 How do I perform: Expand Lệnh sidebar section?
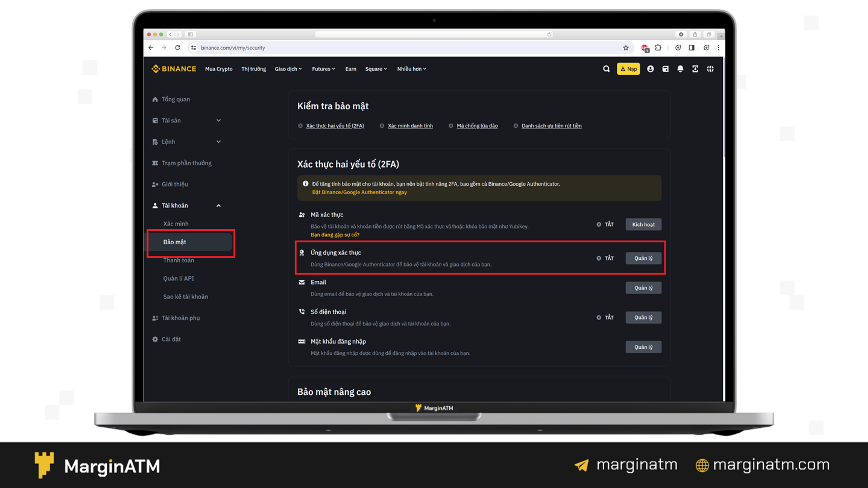point(187,142)
